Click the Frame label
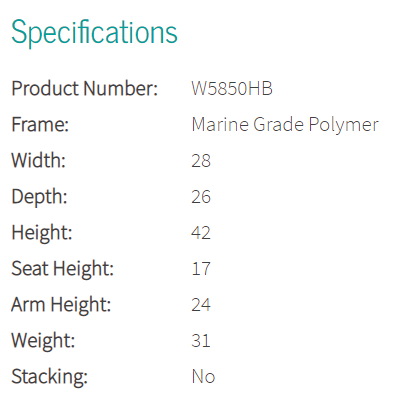This screenshot has width=395, height=406. (x=40, y=125)
